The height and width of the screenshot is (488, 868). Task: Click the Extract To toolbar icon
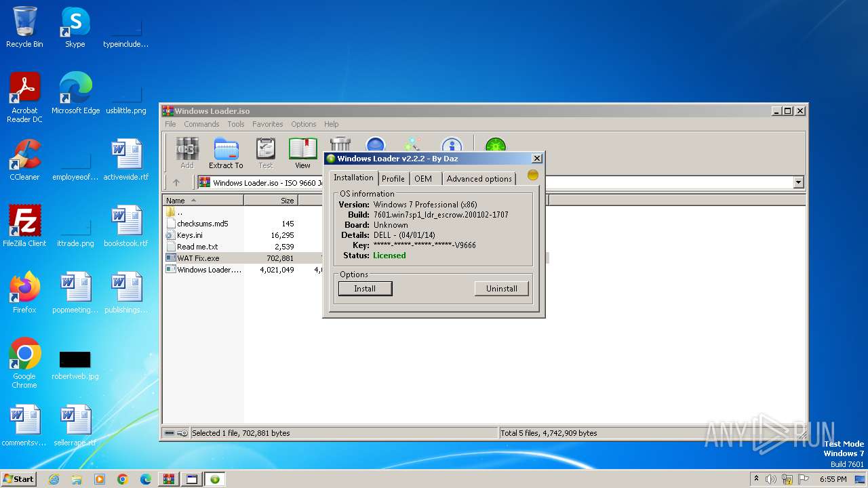click(x=226, y=153)
